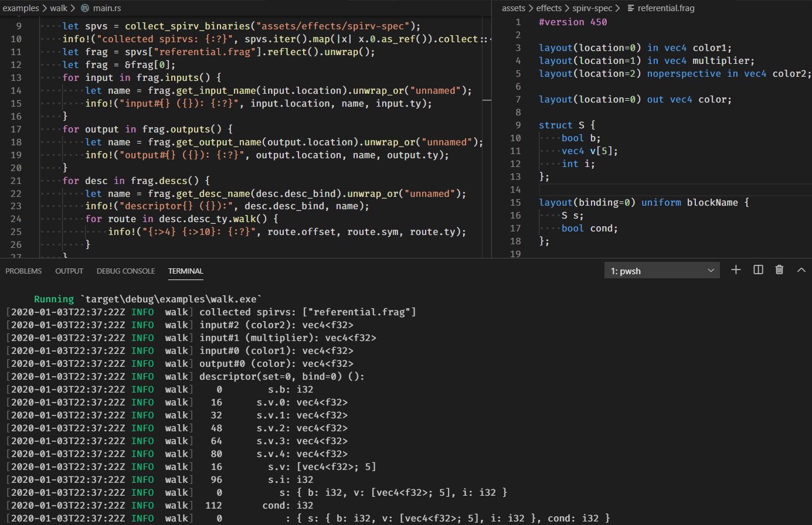This screenshot has height=525, width=812.
Task: Select the TERMINAL tab
Action: [x=185, y=271]
